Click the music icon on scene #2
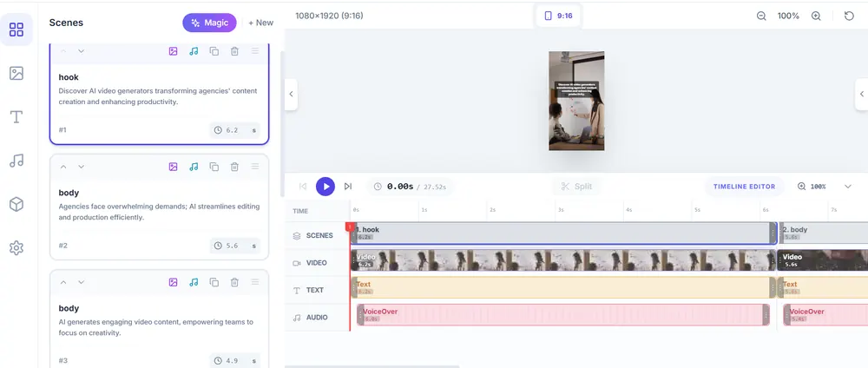 tap(194, 167)
